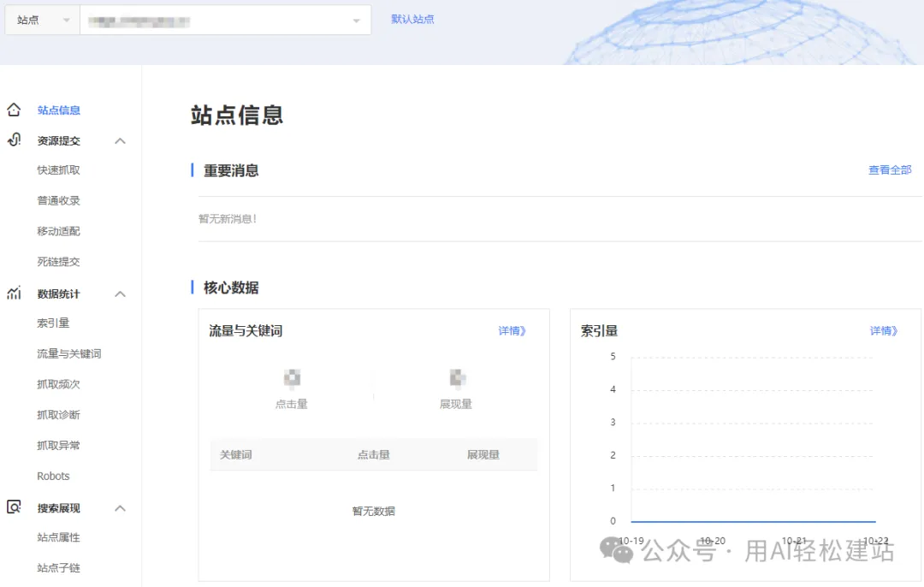Open 详情 for 流量与关键词 panel
924x587 pixels.
[512, 331]
